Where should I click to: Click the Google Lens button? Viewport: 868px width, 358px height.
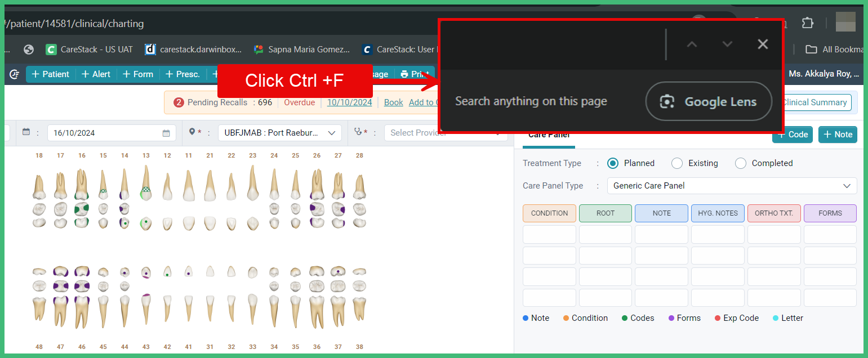coord(709,101)
